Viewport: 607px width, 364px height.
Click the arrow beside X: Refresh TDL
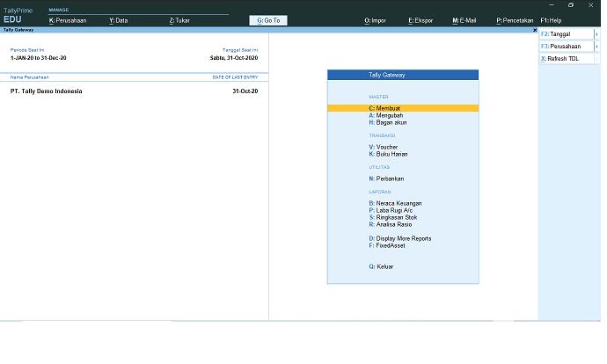597,59
